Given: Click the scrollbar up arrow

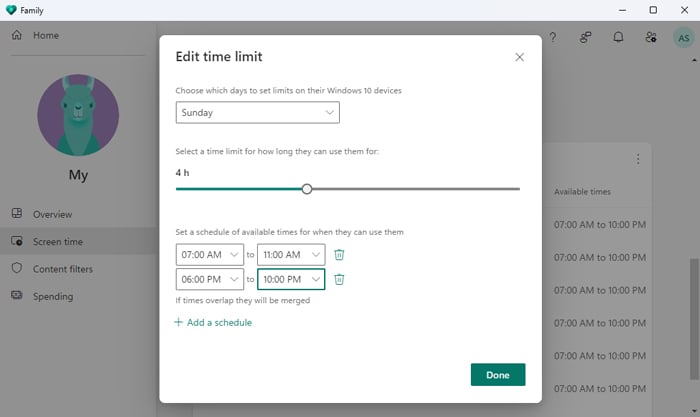Looking at the screenshot, I should [694, 60].
